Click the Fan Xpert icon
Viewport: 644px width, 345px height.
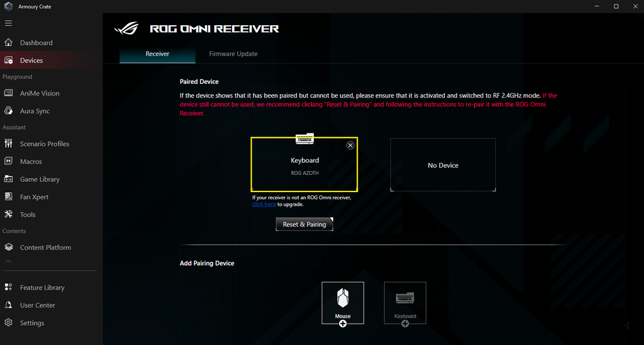[8, 197]
